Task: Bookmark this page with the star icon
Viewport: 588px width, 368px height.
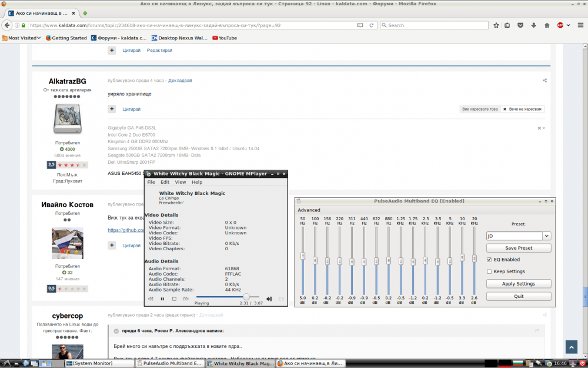Action: pos(496,25)
